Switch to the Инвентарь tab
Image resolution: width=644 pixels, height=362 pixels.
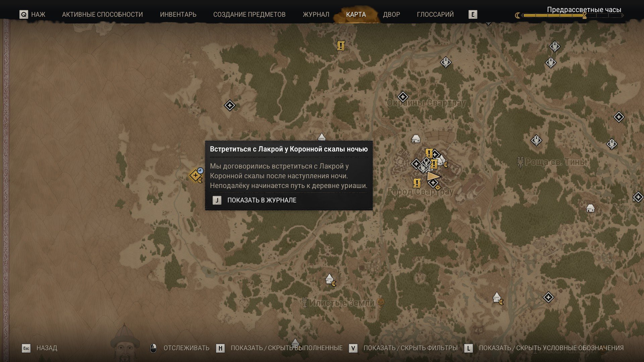click(x=178, y=14)
